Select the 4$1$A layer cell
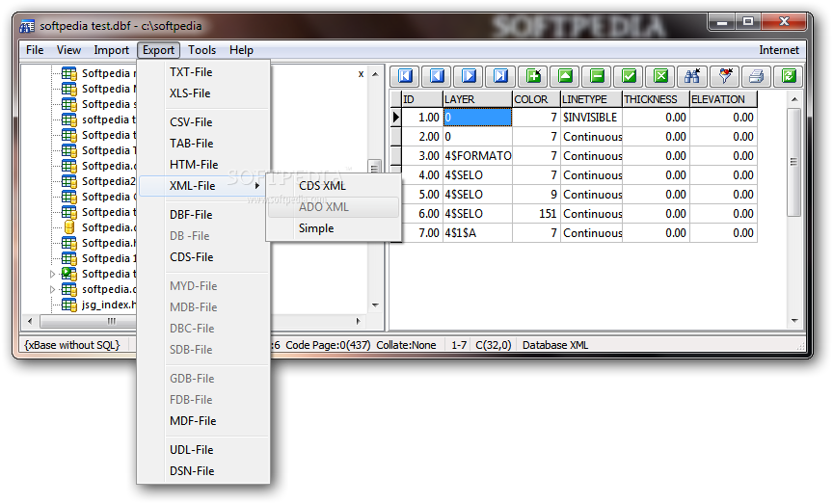 [x=477, y=233]
